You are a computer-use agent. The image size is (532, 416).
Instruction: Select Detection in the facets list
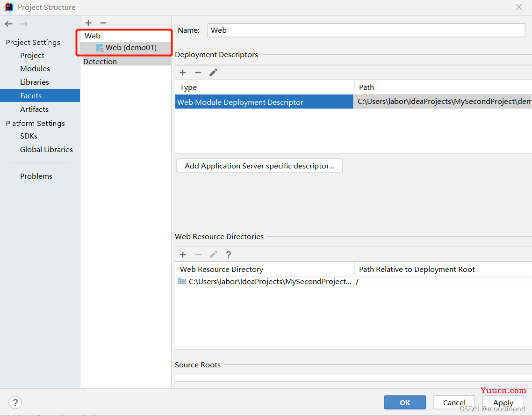click(x=100, y=62)
